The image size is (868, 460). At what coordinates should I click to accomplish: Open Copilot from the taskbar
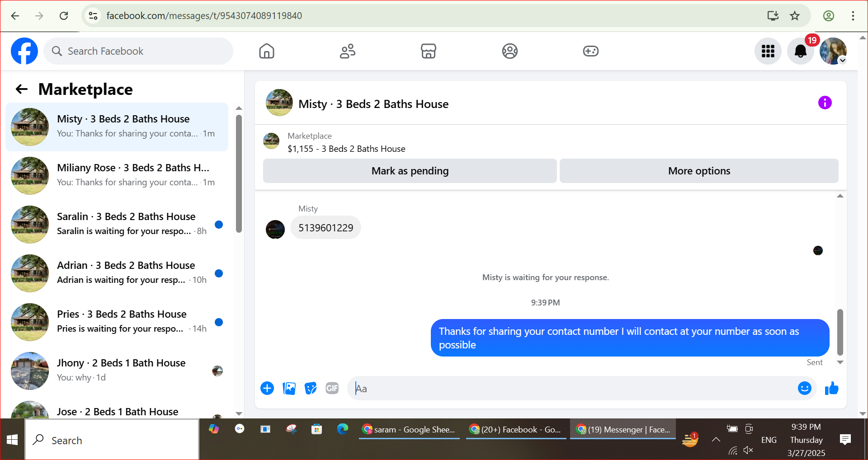214,429
